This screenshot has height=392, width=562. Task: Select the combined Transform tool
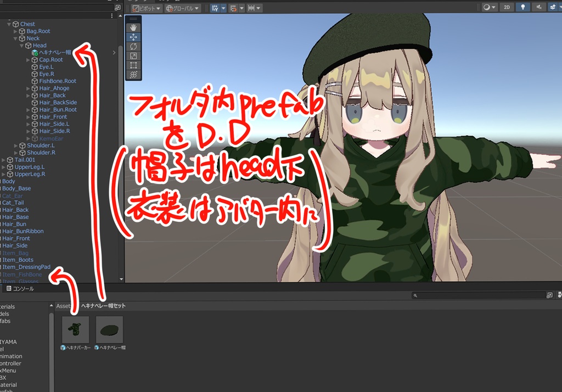[x=133, y=74]
